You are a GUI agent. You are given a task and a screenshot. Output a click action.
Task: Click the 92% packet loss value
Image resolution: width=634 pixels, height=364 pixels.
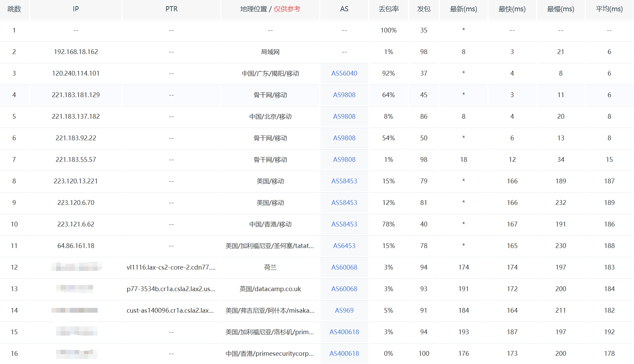tap(388, 73)
